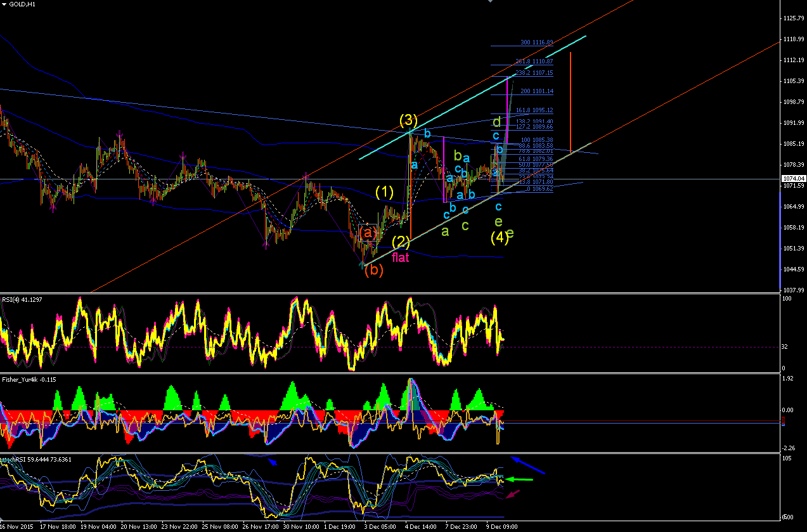The image size is (807, 532).
Task: Click Fibonacci level 127.2 1089.66
Action: coord(534,127)
